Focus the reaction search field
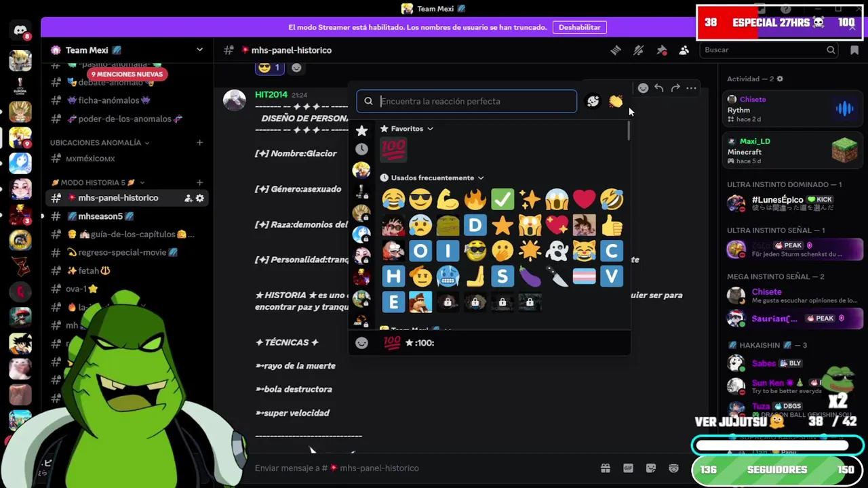This screenshot has width=868, height=488. (x=467, y=101)
